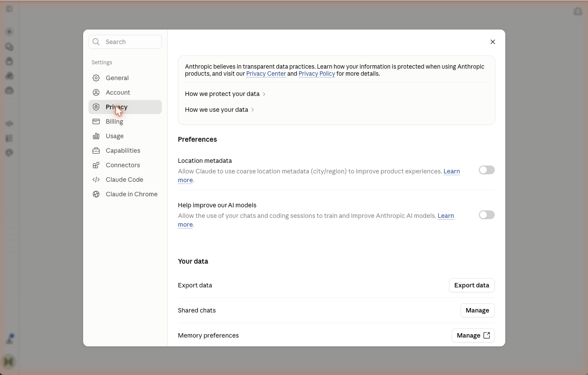The width and height of the screenshot is (588, 375).
Task: Click the code brackets icon beside Claude Code
Action: point(96,180)
